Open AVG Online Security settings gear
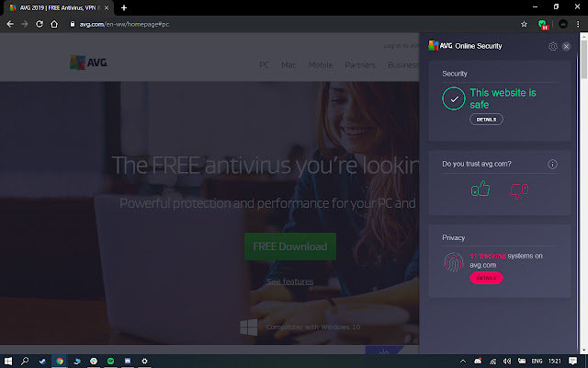Image resolution: width=588 pixels, height=368 pixels. pos(553,46)
